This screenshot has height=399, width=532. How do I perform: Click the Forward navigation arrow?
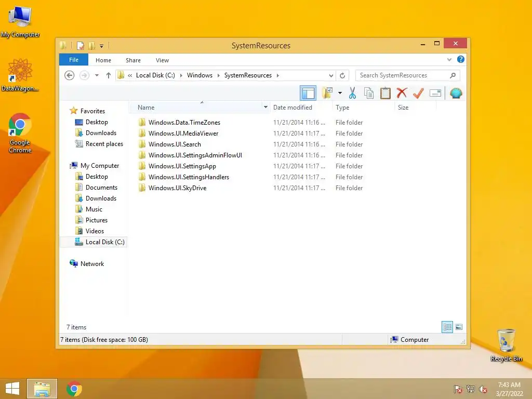tap(84, 75)
